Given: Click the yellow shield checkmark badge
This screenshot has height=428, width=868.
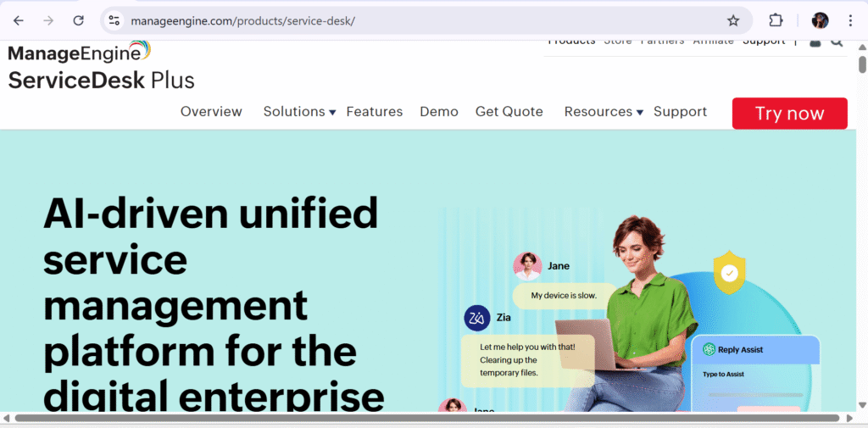Looking at the screenshot, I should (730, 272).
